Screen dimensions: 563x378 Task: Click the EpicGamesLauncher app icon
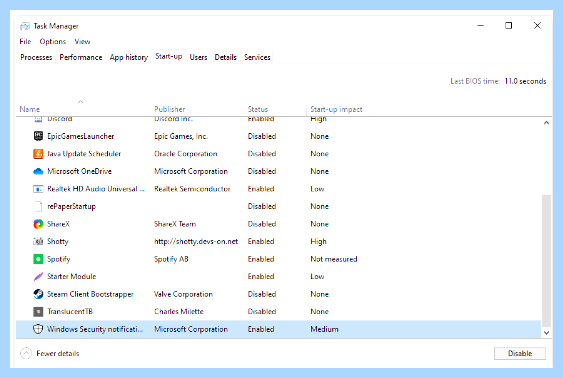[x=38, y=136]
